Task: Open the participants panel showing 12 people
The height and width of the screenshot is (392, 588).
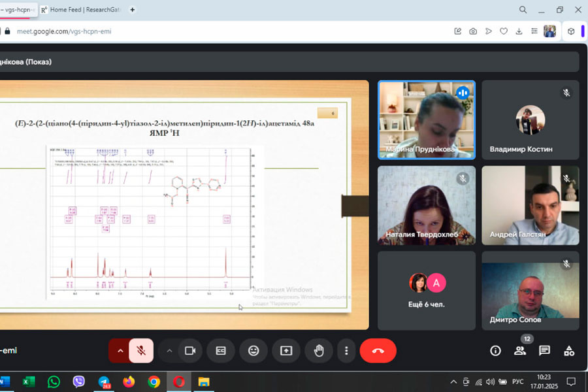Action: coord(520,351)
